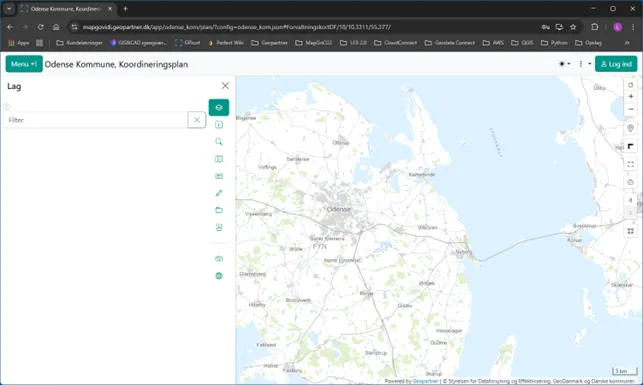Image resolution: width=643 pixels, height=385 pixels.
Task: Open the Geopartner bookmark folder
Action: point(269,43)
